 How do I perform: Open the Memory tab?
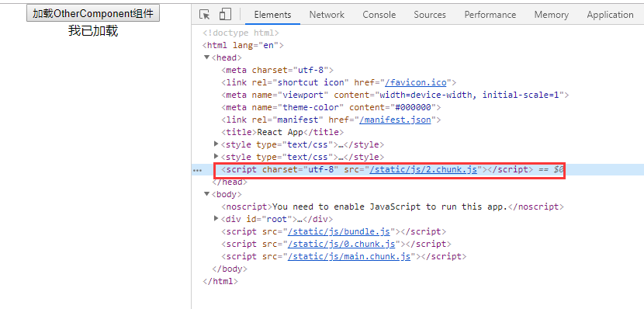[551, 15]
